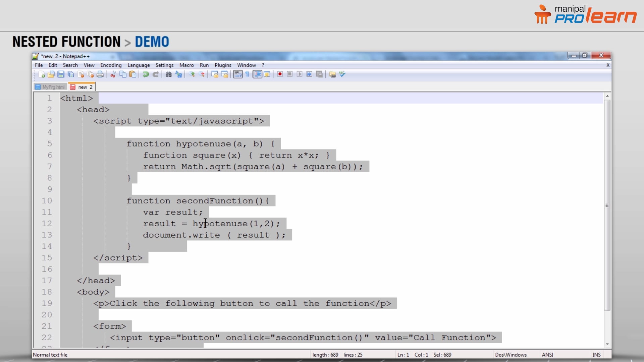
Task: Save all open documents
Action: (x=70, y=74)
